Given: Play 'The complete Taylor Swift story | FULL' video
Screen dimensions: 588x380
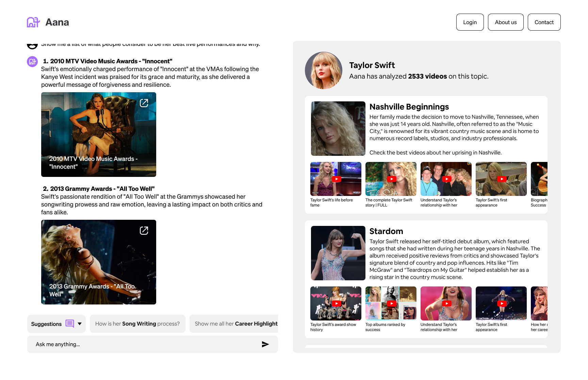Looking at the screenshot, I should point(391,179).
